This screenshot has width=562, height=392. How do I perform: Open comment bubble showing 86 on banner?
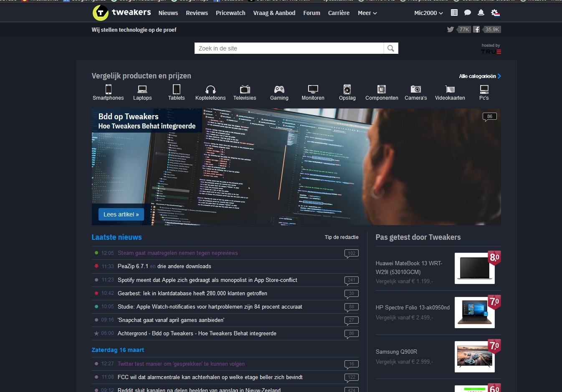[x=490, y=117]
